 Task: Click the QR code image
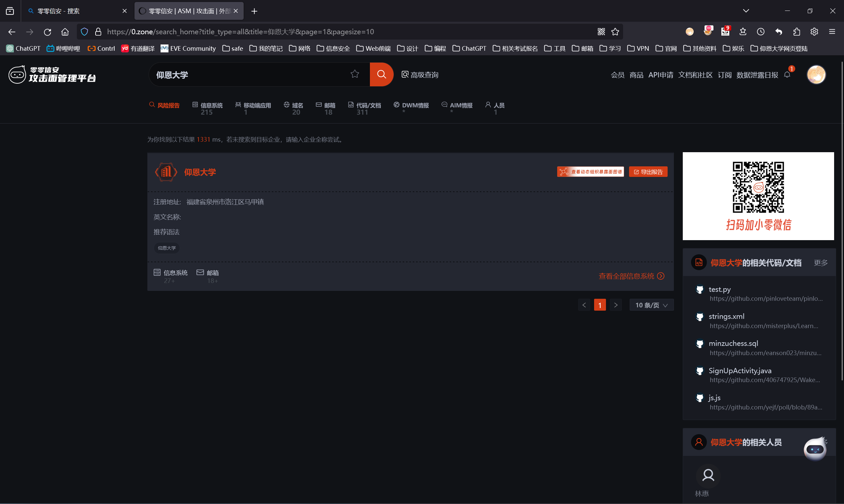coord(758,187)
